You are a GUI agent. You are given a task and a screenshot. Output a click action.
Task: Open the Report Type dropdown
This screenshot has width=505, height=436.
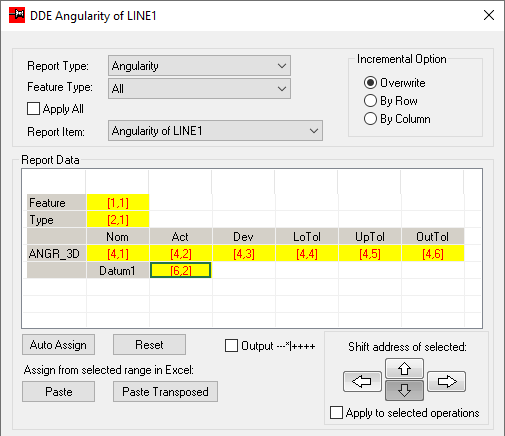coord(199,66)
